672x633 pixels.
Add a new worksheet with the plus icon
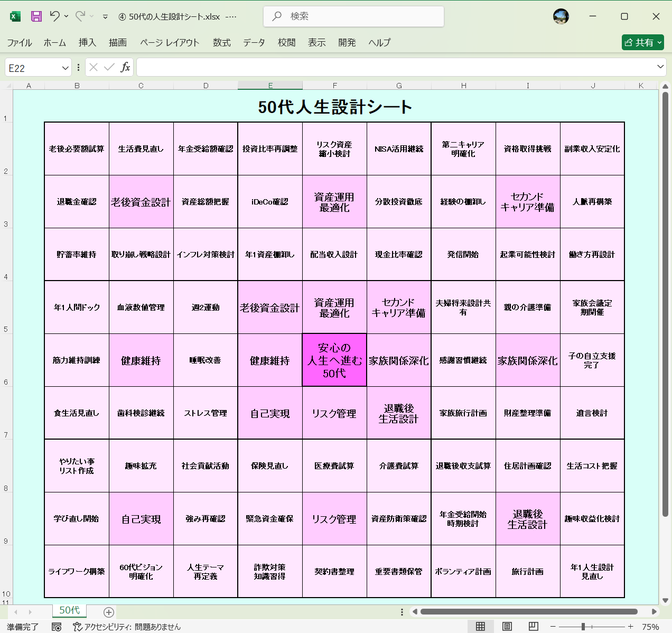coord(108,611)
